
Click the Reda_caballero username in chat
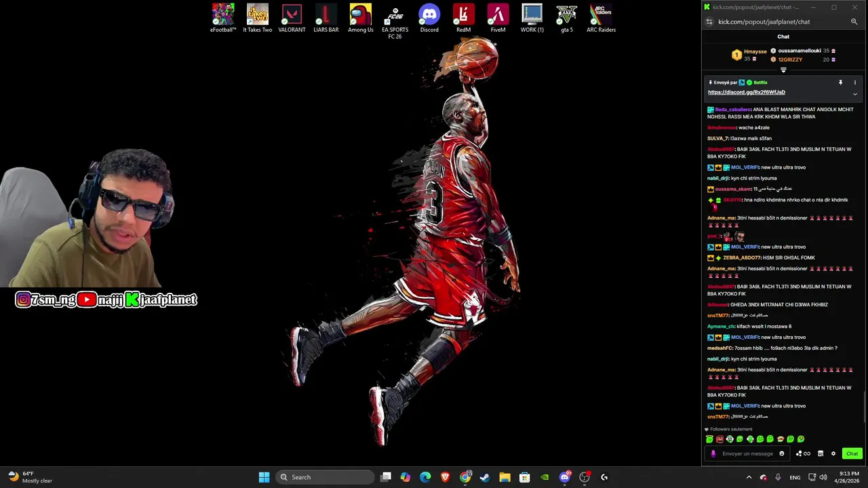[x=732, y=109]
